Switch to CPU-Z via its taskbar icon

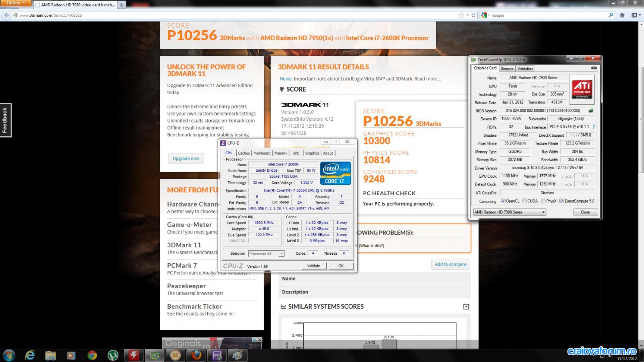tap(217, 355)
